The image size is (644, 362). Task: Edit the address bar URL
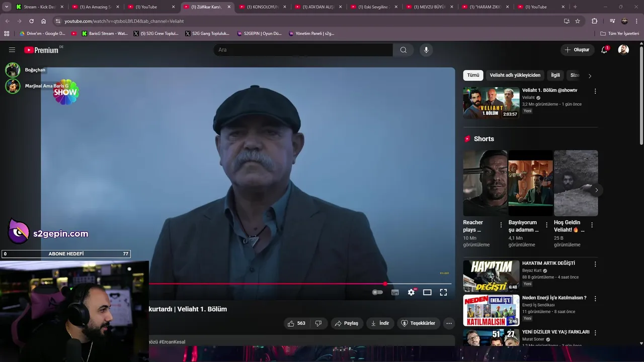pyautogui.click(x=307, y=21)
